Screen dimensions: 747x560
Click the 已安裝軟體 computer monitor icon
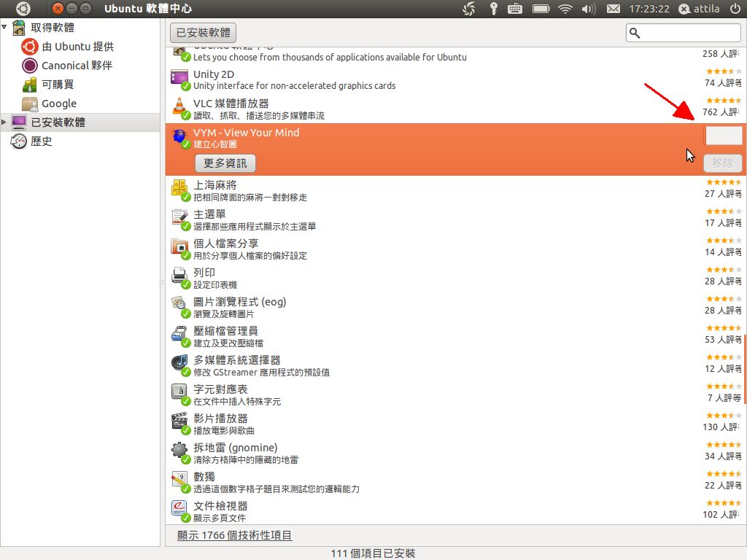[x=18, y=122]
